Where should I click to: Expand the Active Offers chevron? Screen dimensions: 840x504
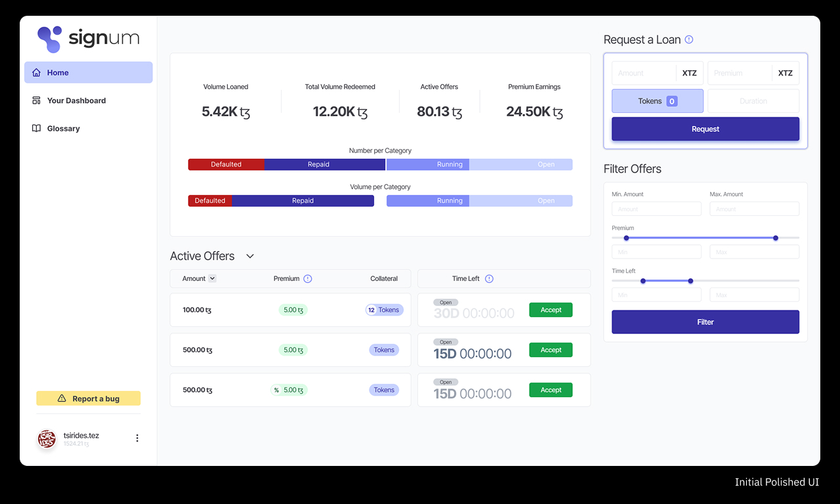click(x=249, y=257)
